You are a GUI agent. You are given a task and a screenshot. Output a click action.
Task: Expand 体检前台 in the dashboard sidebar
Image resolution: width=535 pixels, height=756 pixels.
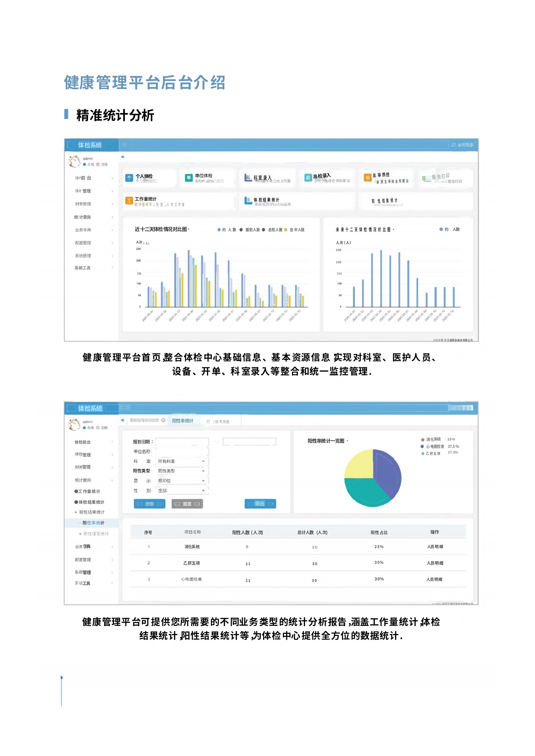coord(94,178)
